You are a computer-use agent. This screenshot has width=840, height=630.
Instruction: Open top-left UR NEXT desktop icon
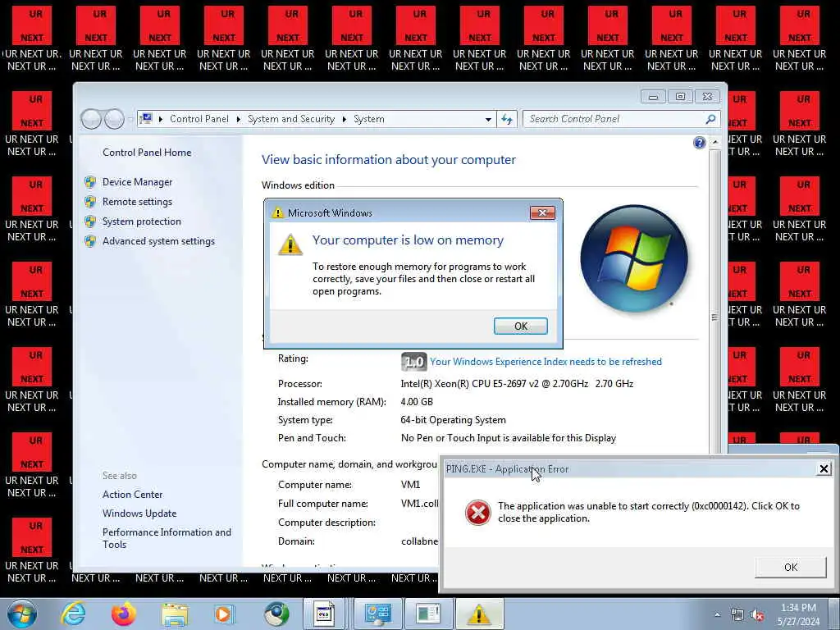[32, 39]
